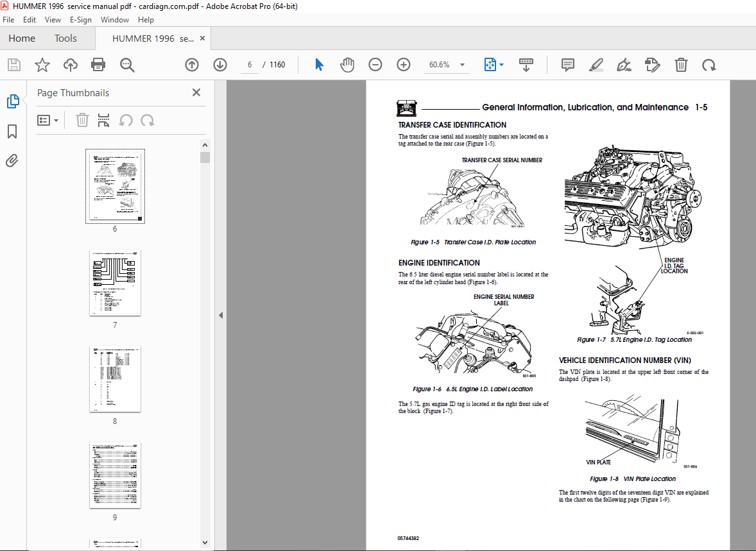Select the Hand tool
This screenshot has height=551, width=756.
(347, 64)
